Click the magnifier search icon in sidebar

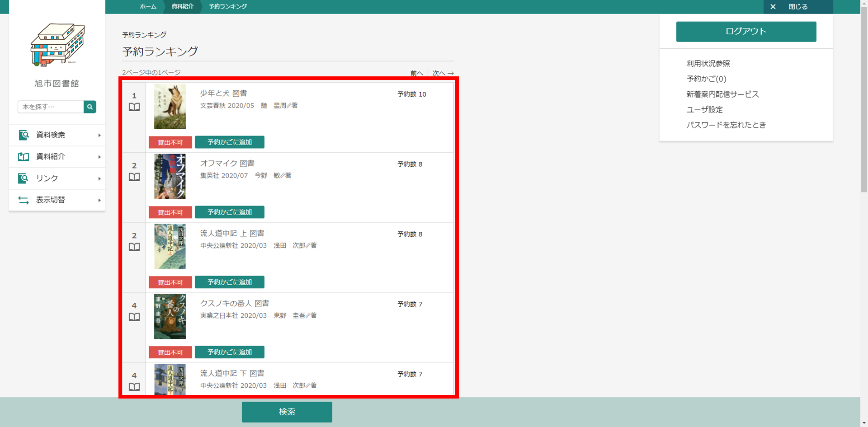(x=90, y=107)
